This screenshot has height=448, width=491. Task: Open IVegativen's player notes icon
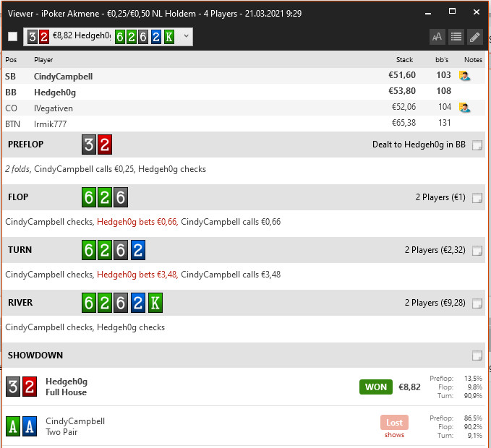(x=465, y=108)
